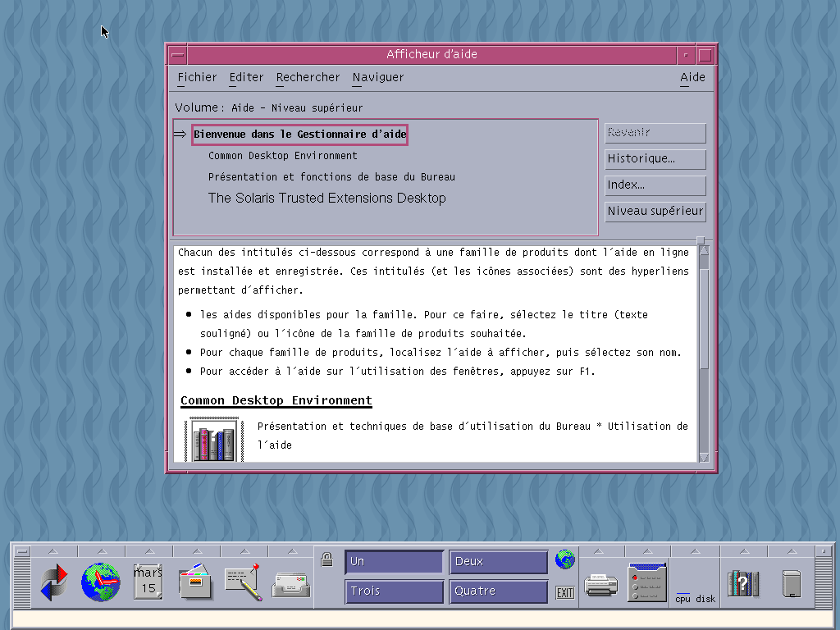Expand subpanel arrow above globe clock

coord(102,551)
